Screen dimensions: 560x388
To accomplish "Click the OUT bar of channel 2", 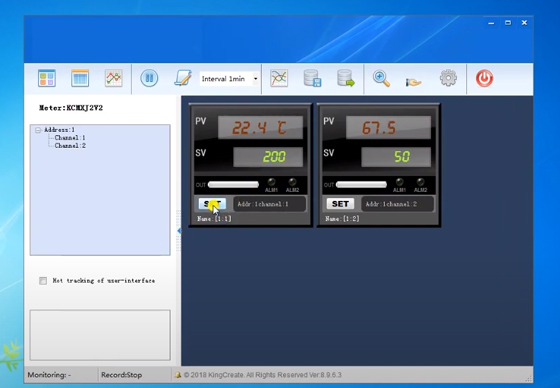I will click(x=361, y=184).
